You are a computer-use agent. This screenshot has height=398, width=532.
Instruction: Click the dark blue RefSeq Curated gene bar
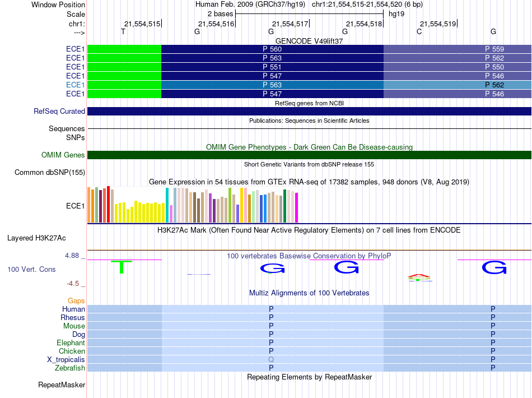tap(310, 112)
